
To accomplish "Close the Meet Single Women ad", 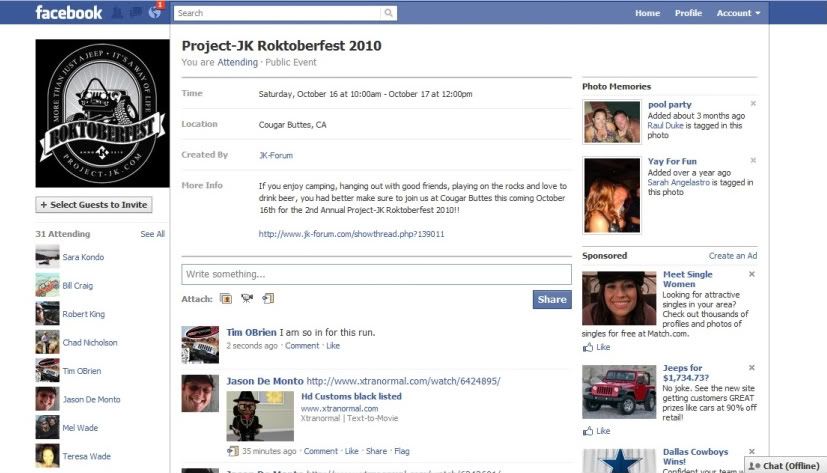I will click(x=752, y=274).
